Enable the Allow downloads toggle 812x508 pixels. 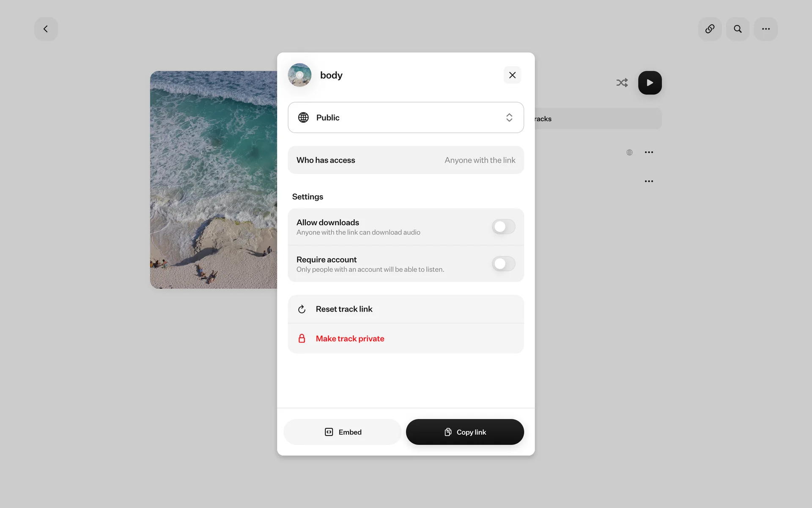pos(503,227)
